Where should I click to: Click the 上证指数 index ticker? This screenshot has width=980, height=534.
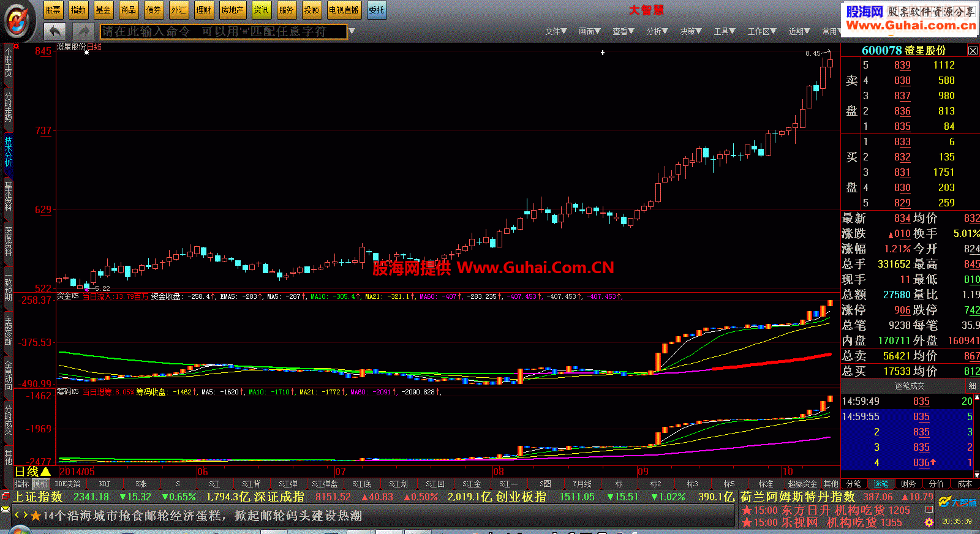pyautogui.click(x=39, y=497)
